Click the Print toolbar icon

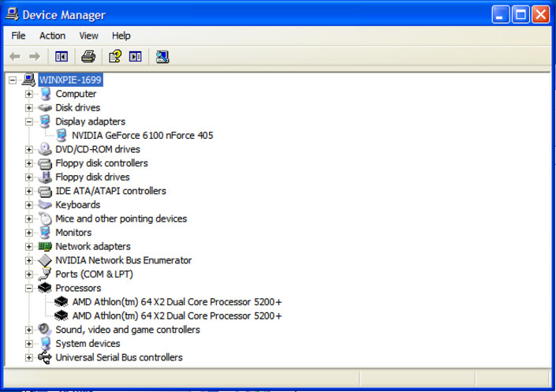tap(88, 56)
